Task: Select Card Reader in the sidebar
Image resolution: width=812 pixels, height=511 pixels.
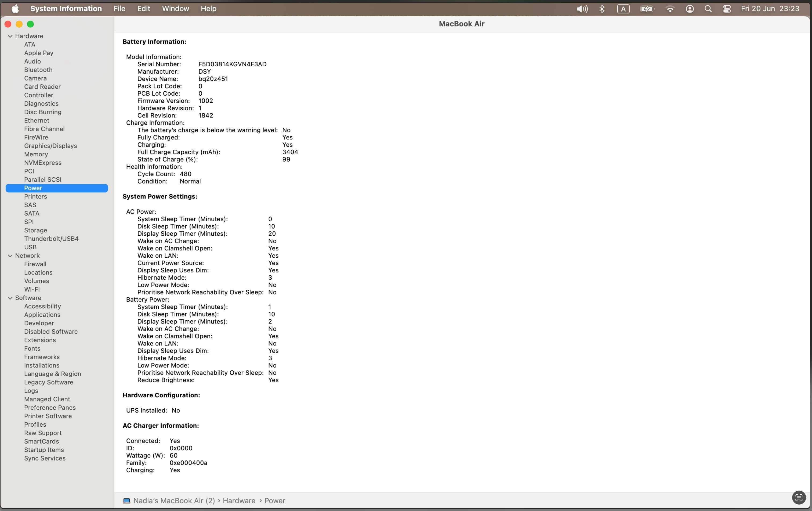Action: 42,87
